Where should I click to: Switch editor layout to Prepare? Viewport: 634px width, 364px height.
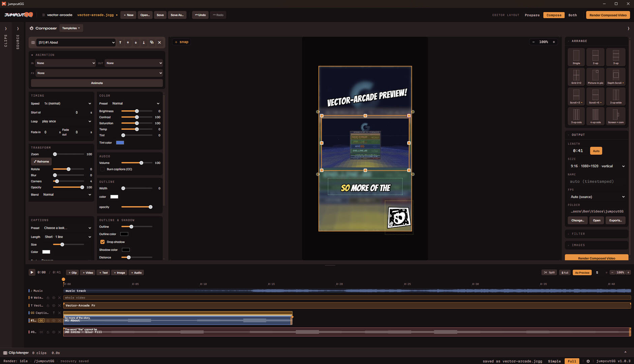532,15
